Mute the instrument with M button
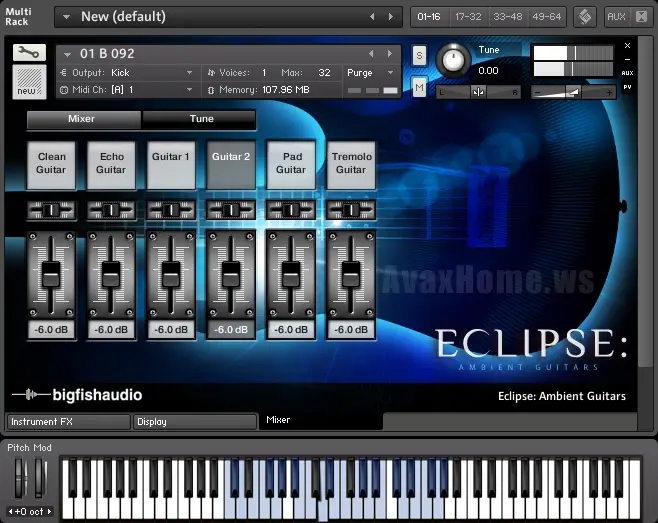The height and width of the screenshot is (523, 658). click(x=419, y=87)
